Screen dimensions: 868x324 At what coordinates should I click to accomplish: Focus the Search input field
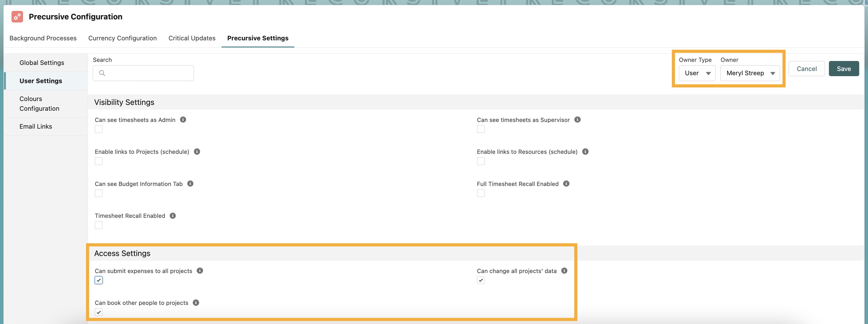[143, 73]
